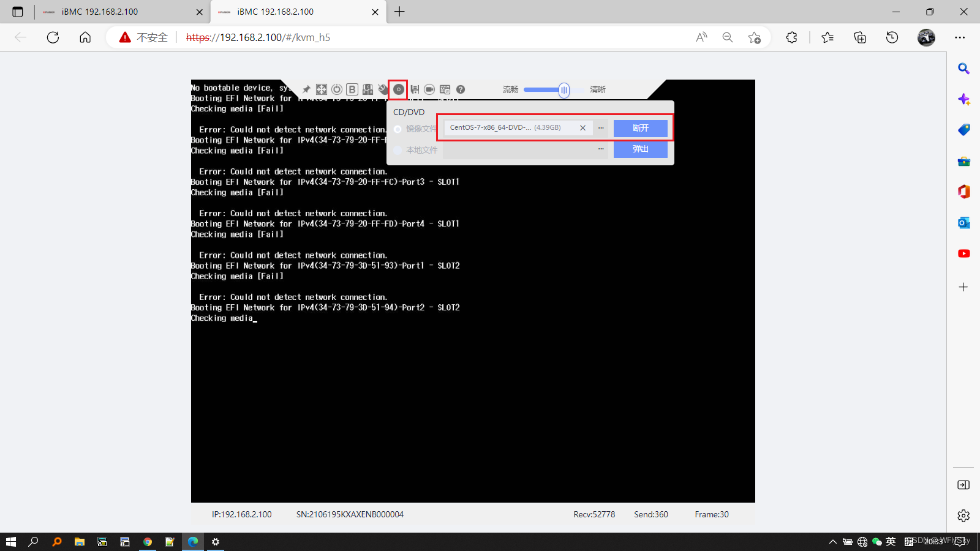Click the 不安全 not-secure warning indicator
980x551 pixels.
point(144,37)
